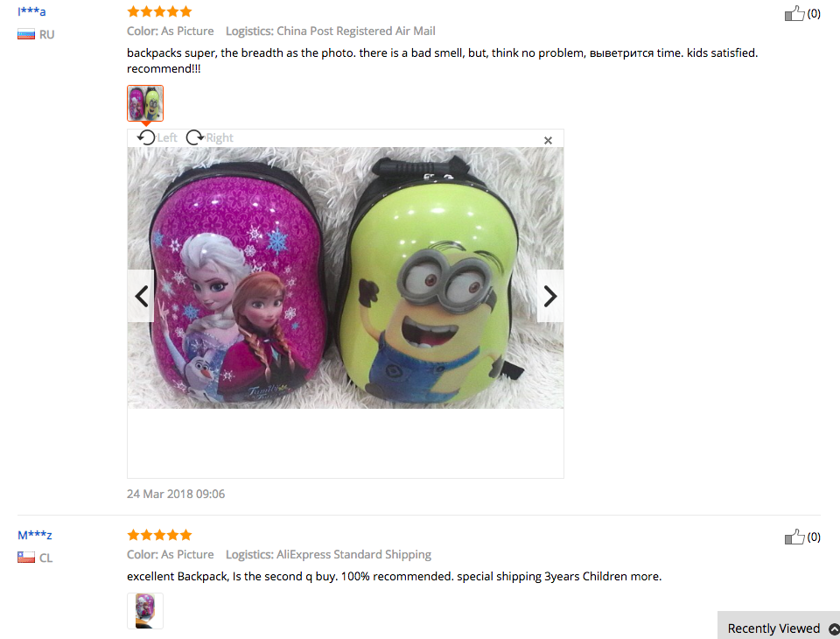Screen dimensions: 840x639
Task: Click the five-star rating on M***z review
Action: [159, 535]
